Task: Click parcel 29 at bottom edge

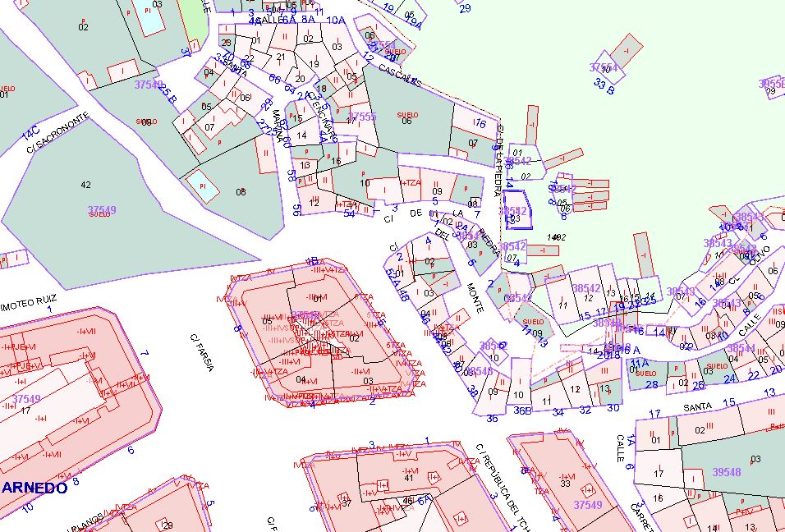Action: tap(168, 525)
